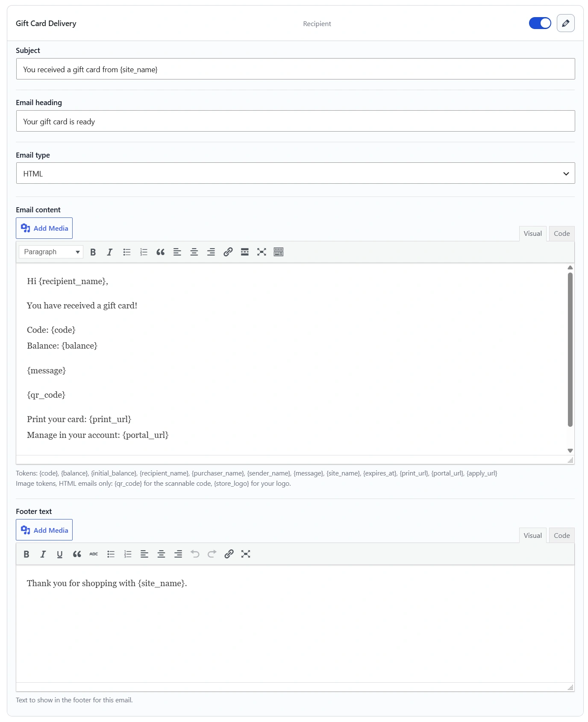
Task: Click Bold in Email content toolbar
Action: pos(93,252)
